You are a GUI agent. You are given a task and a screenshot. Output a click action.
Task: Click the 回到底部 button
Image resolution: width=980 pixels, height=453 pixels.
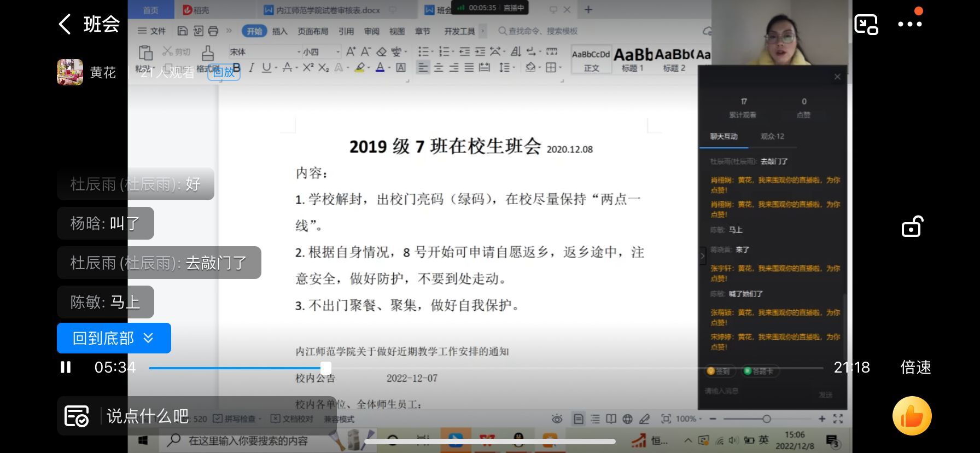pos(114,338)
